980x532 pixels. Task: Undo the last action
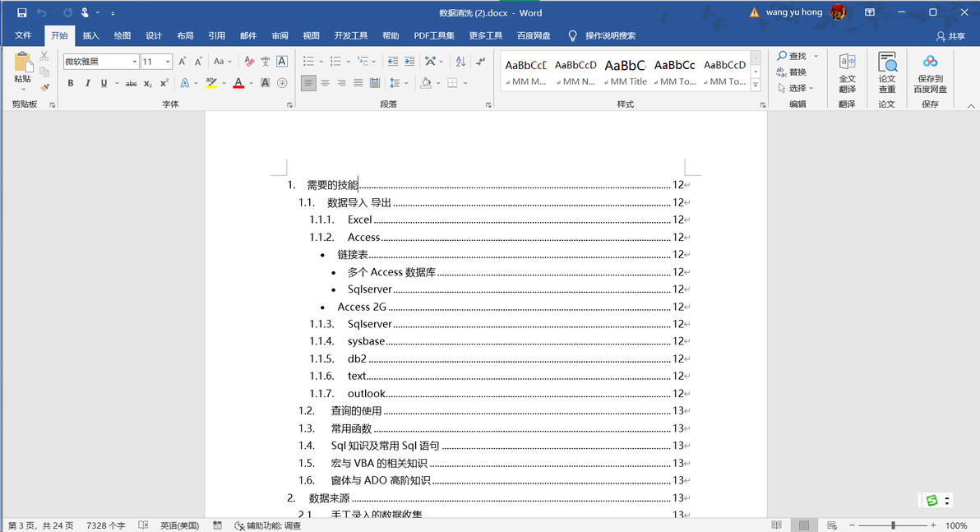point(41,12)
